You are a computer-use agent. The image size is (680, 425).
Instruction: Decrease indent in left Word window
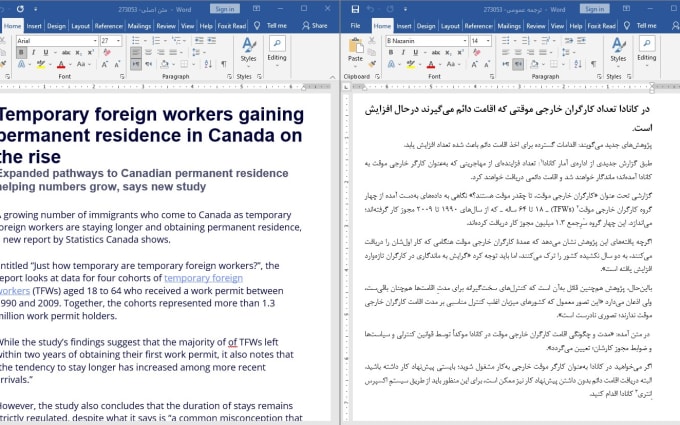pyautogui.click(x=199, y=40)
